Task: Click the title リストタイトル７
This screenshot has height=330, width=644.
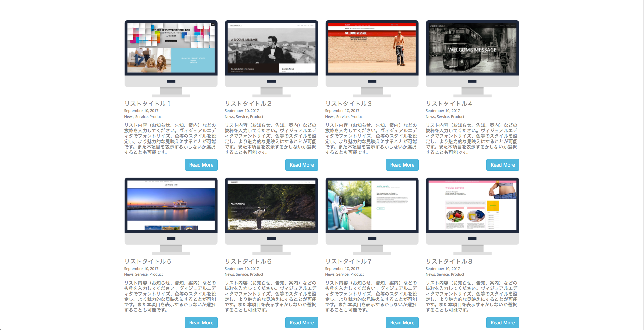Action: 349,261
